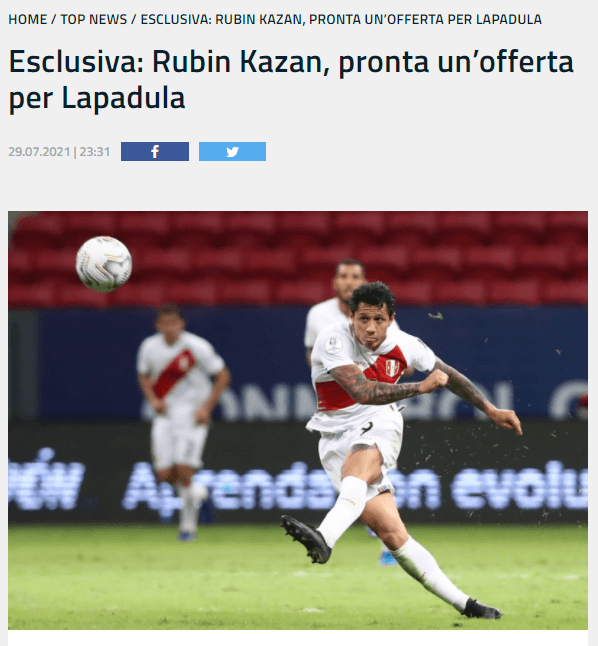This screenshot has width=598, height=646.
Task: Go to HOME in breadcrumb
Action: [x=28, y=19]
